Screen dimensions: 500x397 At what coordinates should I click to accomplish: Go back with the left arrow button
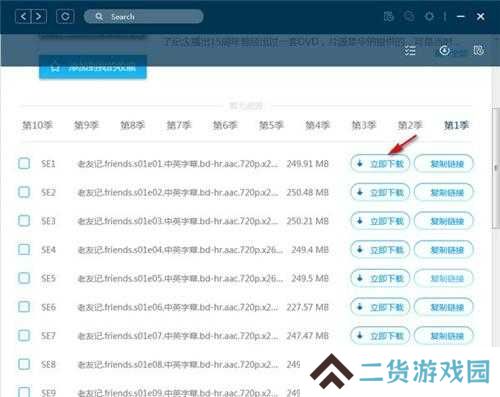pos(23,16)
